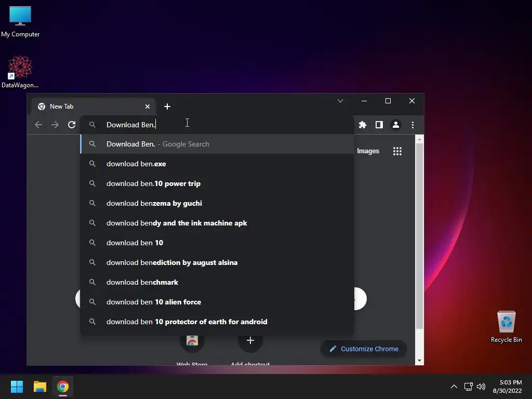The image size is (532, 399).
Task: Minimize the Chrome window
Action: point(364,101)
